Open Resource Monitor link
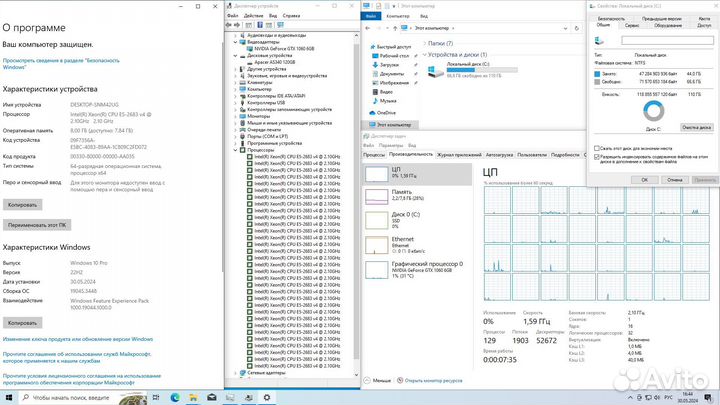This screenshot has width=720, height=405. point(435,380)
